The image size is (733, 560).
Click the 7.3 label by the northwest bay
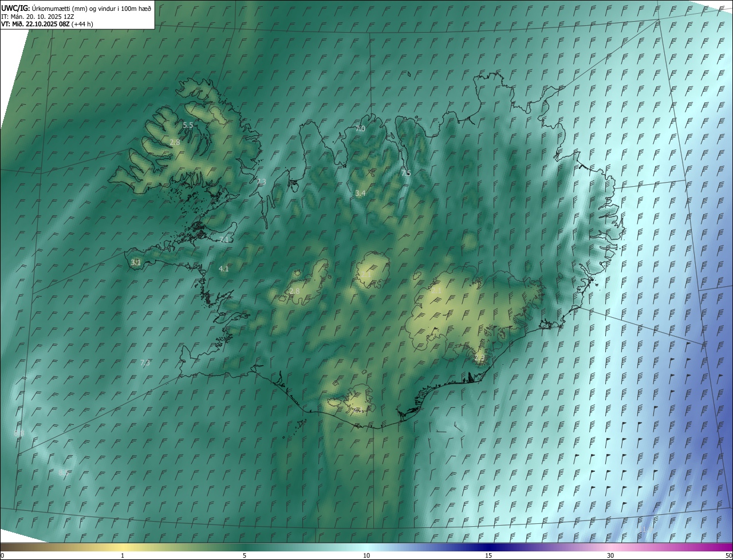(x=261, y=182)
